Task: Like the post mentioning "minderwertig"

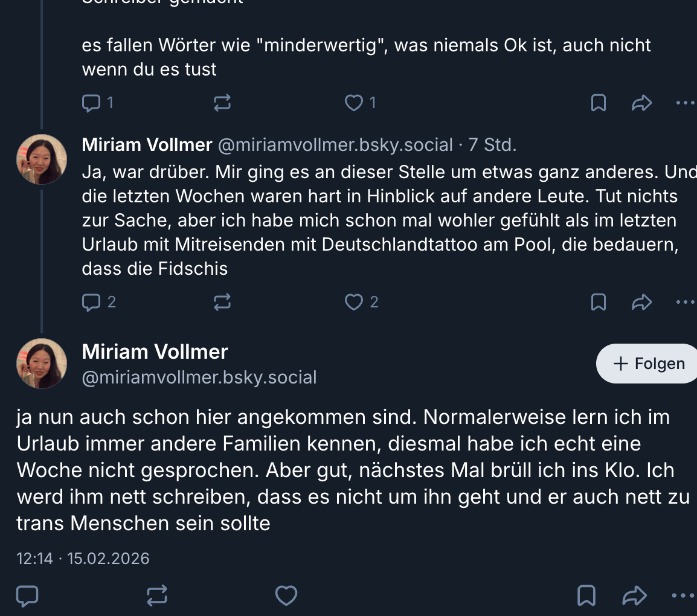Action: pyautogui.click(x=353, y=103)
